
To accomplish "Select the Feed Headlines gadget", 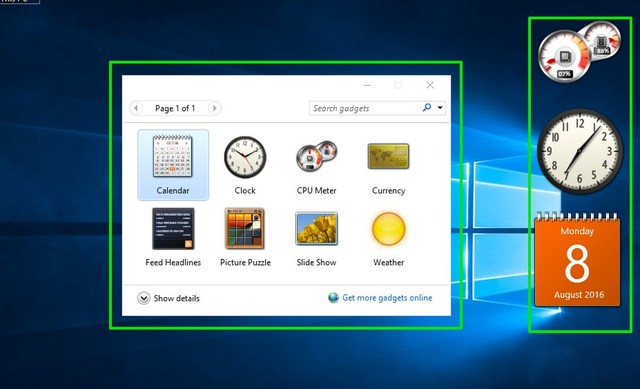I will [x=173, y=237].
